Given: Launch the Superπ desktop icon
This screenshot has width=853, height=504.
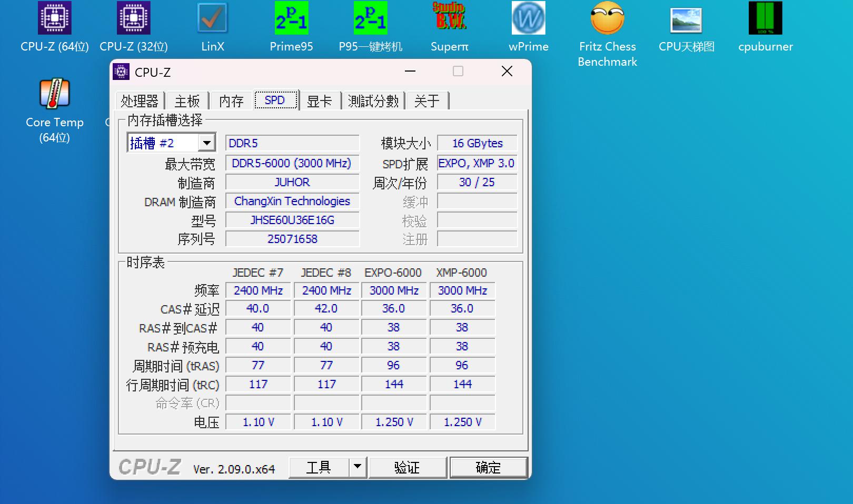Looking at the screenshot, I should (450, 27).
